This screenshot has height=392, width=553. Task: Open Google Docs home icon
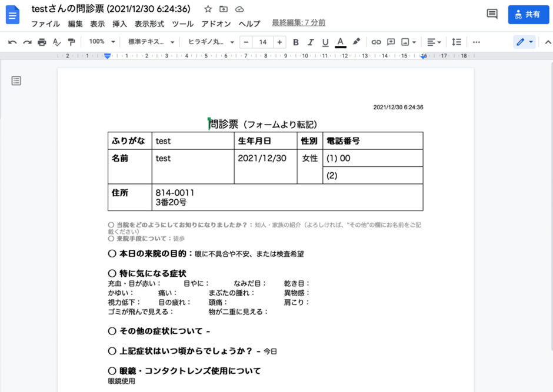[13, 15]
